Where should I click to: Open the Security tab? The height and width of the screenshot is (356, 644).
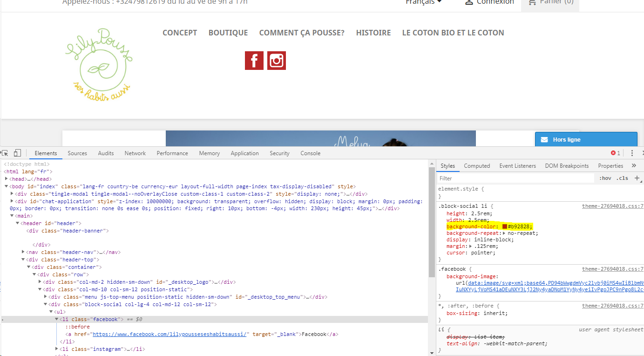point(279,153)
